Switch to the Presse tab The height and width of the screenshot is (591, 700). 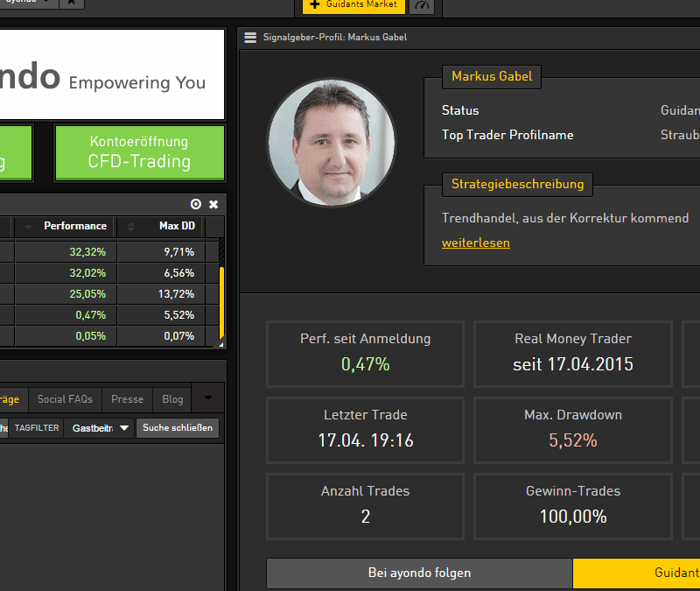127,399
